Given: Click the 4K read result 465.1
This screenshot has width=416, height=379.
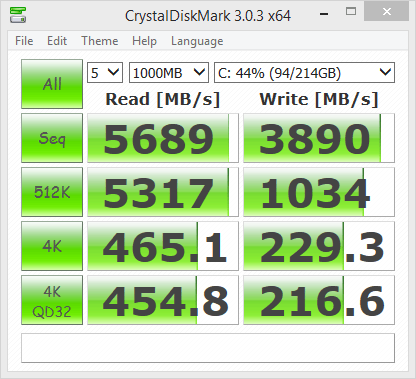Looking at the screenshot, I should 163,246.
